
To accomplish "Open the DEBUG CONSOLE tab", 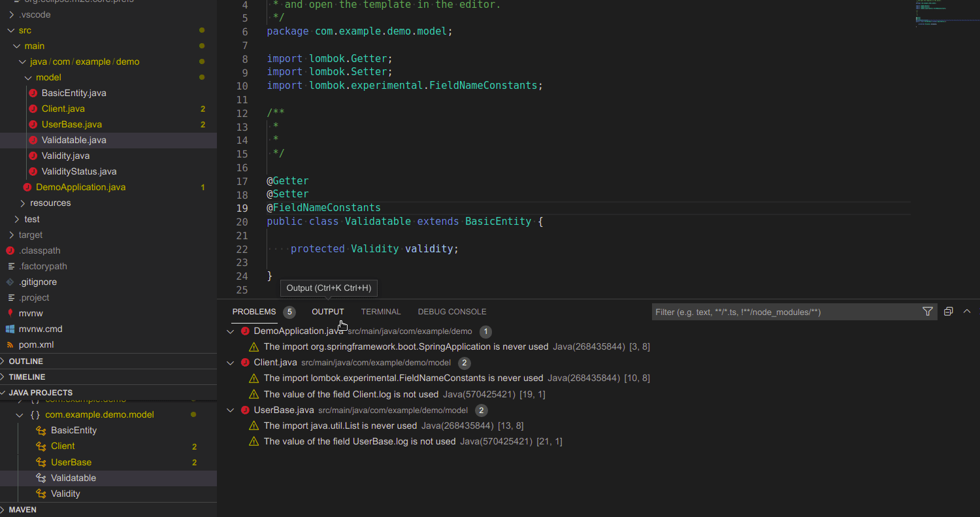I will coord(451,312).
